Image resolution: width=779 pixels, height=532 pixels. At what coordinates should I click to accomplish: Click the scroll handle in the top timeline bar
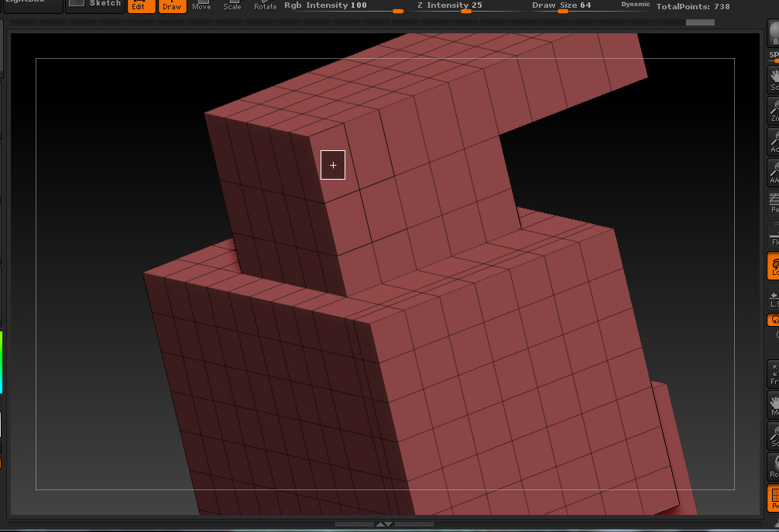pos(700,22)
